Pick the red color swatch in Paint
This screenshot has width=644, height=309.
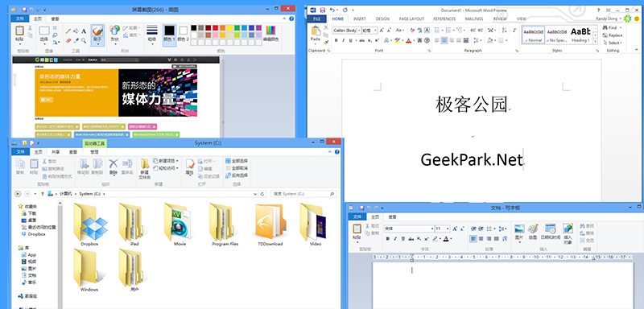(x=215, y=27)
